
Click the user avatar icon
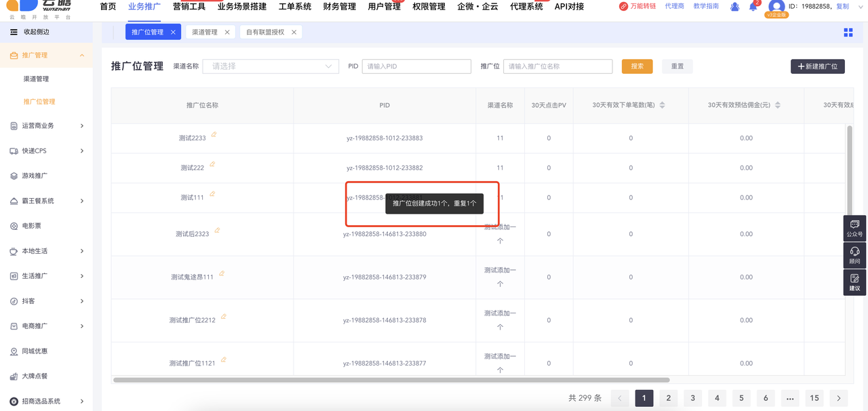tap(776, 7)
